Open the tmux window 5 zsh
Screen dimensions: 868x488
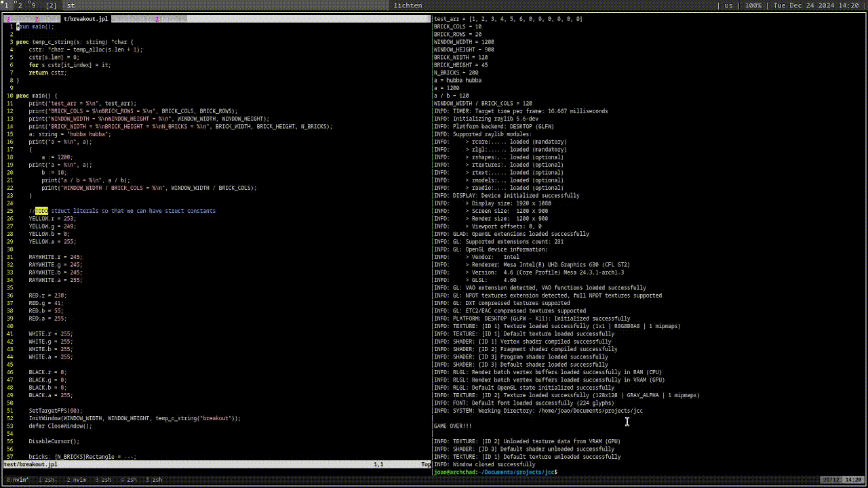pyautogui.click(x=153, y=480)
